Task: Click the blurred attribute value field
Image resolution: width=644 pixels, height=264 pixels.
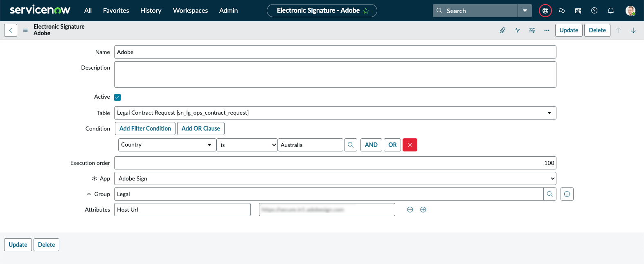Action: coord(327,210)
